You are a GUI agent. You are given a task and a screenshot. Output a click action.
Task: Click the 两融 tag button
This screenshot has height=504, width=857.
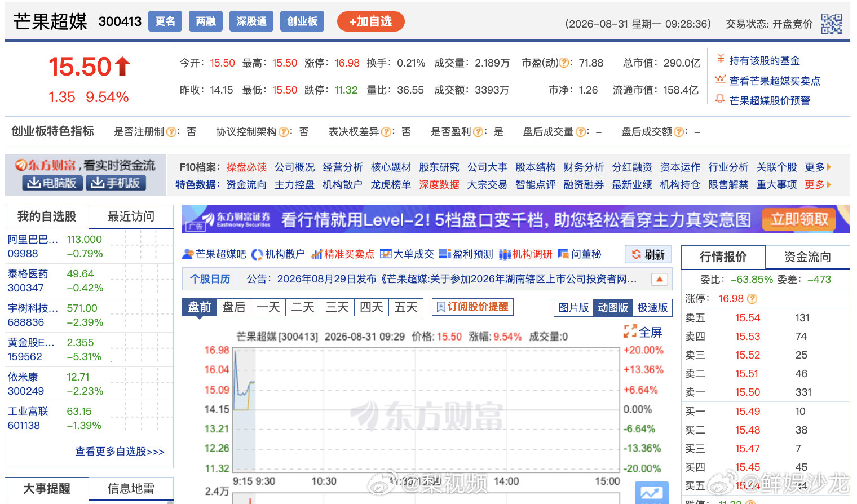206,21
